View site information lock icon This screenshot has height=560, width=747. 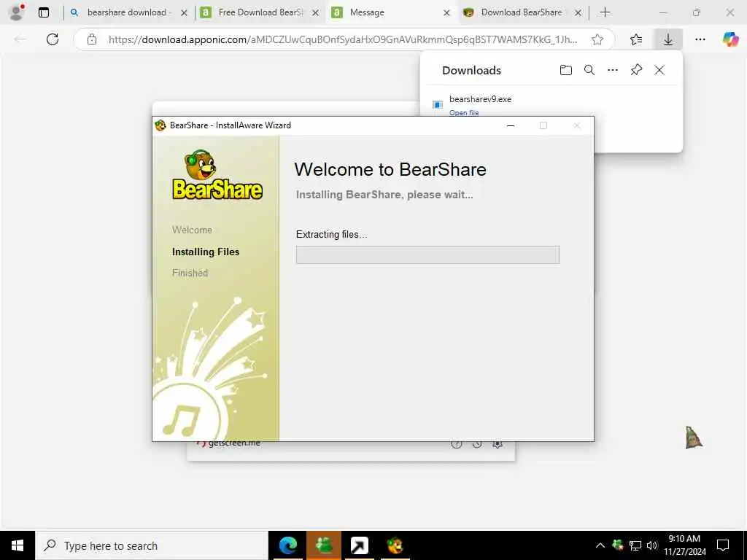click(x=92, y=39)
